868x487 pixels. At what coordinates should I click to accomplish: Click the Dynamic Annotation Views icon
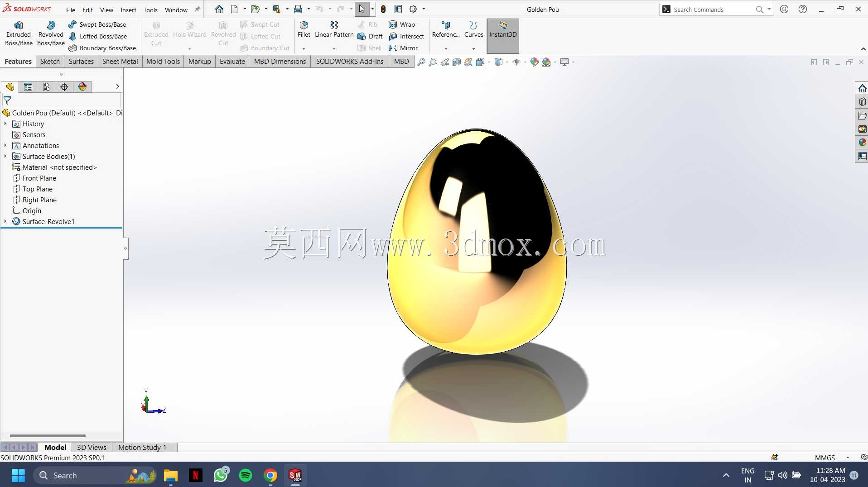click(x=468, y=62)
